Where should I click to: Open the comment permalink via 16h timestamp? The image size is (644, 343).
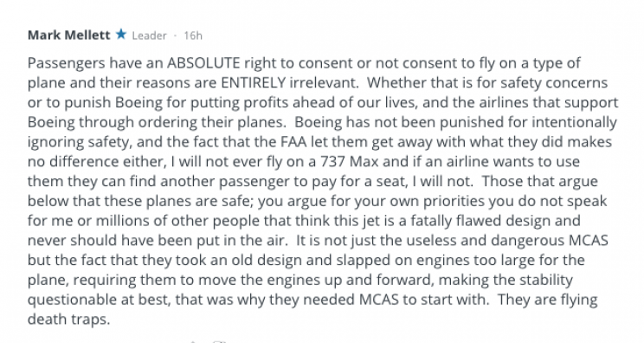pyautogui.click(x=193, y=36)
